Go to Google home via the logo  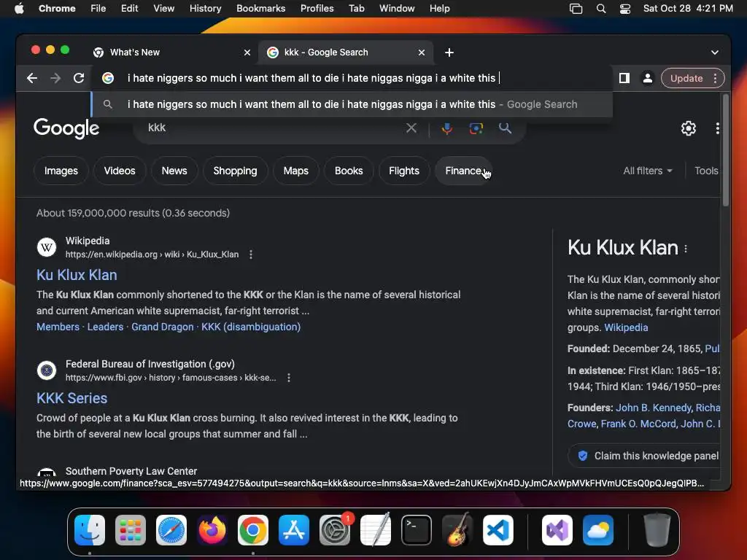click(66, 128)
